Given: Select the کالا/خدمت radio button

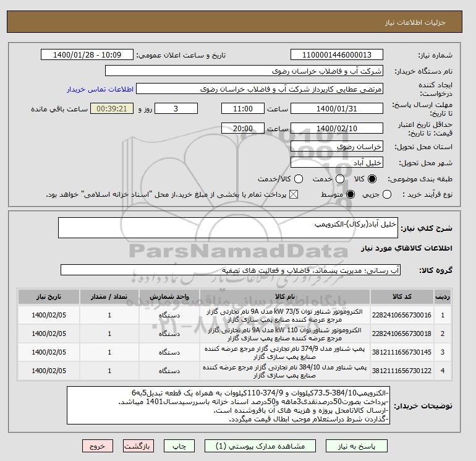Looking at the screenshot, I should click(x=299, y=179).
